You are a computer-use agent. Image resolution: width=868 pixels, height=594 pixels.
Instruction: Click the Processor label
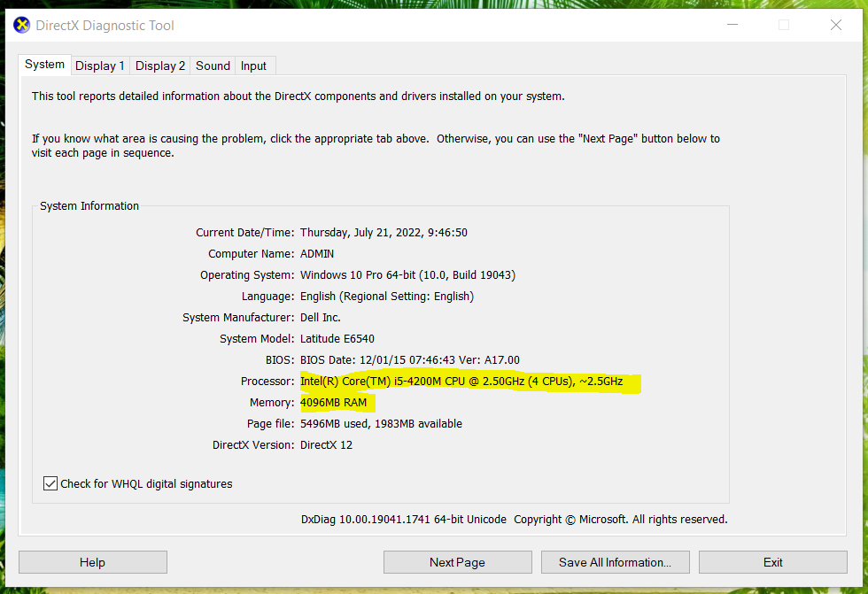267,381
